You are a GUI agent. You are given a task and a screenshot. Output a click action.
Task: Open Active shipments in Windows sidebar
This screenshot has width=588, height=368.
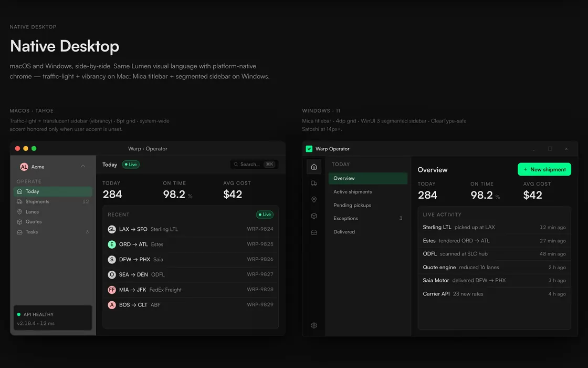pos(368,192)
